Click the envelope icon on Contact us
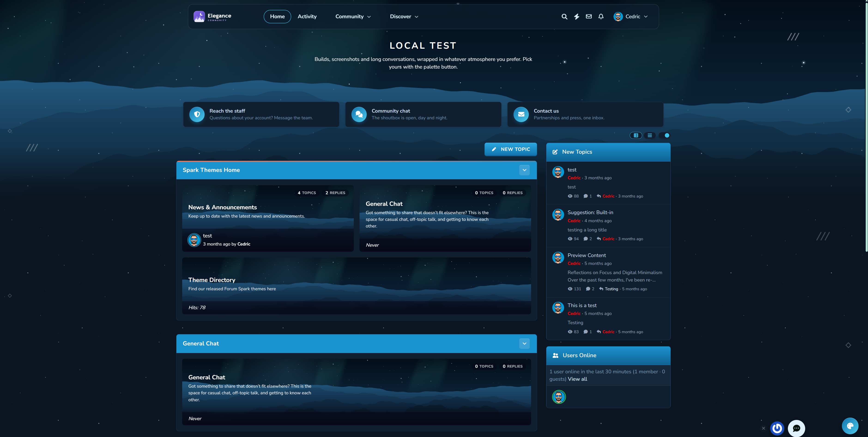The height and width of the screenshot is (437, 868). (x=521, y=114)
